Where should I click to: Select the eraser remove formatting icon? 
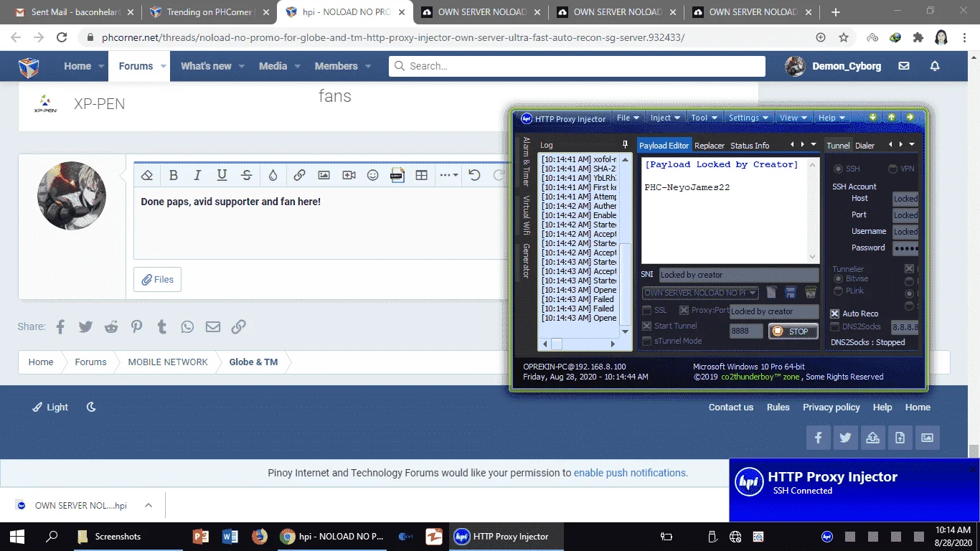(x=147, y=175)
